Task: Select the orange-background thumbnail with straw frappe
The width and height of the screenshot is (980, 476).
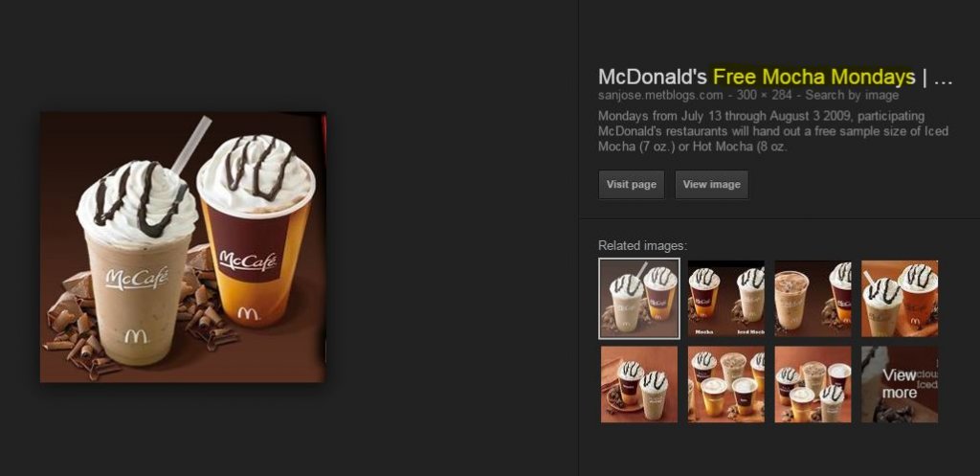Action: [x=900, y=299]
